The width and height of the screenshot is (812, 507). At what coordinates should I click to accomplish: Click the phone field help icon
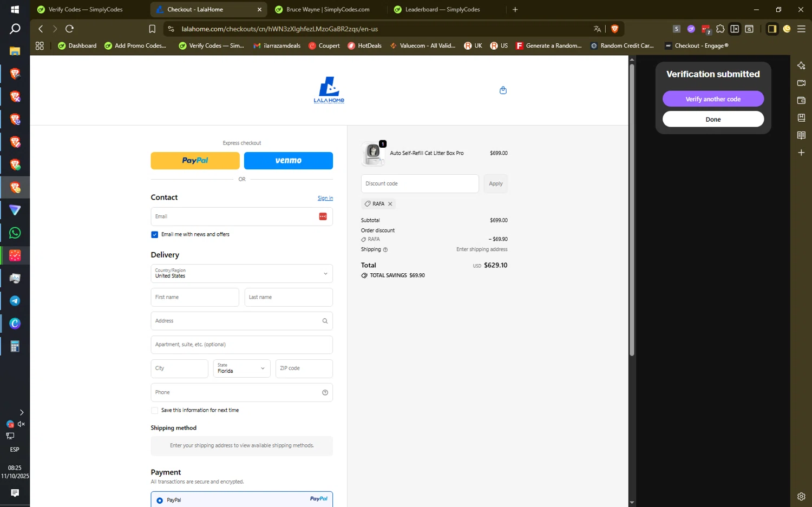[325, 392]
